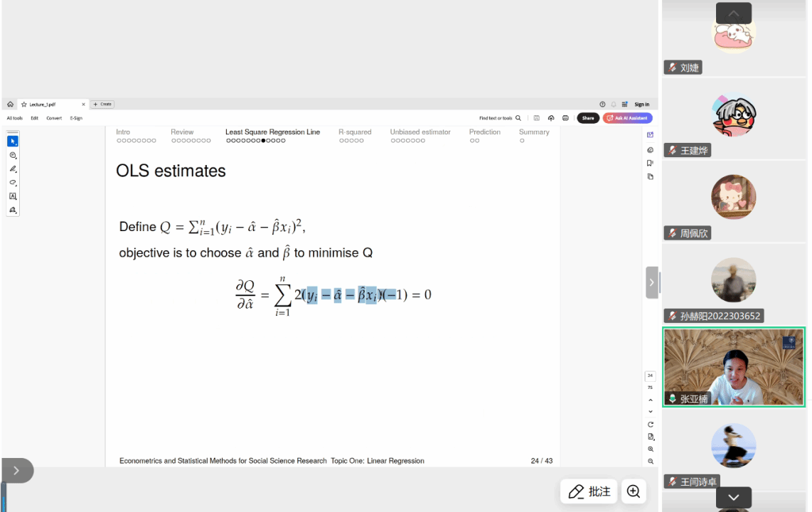812x512 pixels.
Task: Click the Share button
Action: click(x=588, y=118)
